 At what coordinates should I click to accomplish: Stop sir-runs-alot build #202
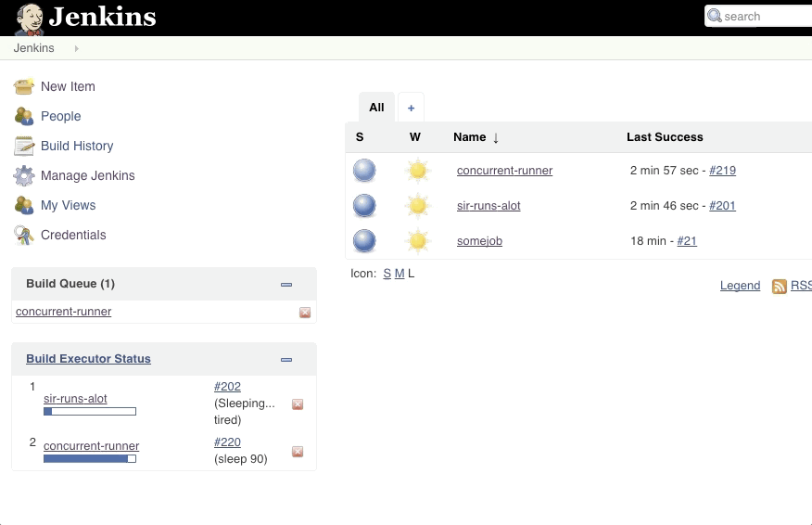[298, 404]
